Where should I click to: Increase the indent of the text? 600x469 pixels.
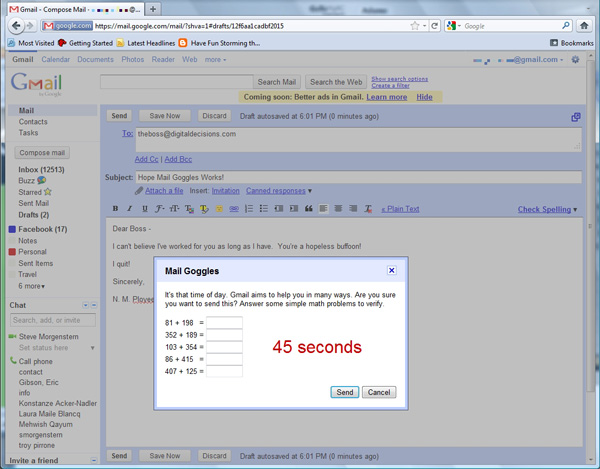(x=293, y=208)
